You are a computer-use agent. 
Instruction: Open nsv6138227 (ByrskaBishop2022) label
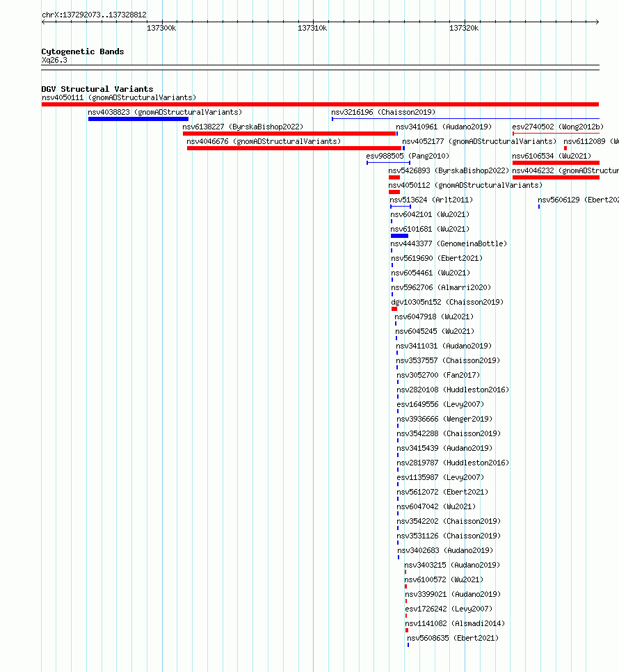click(243, 127)
